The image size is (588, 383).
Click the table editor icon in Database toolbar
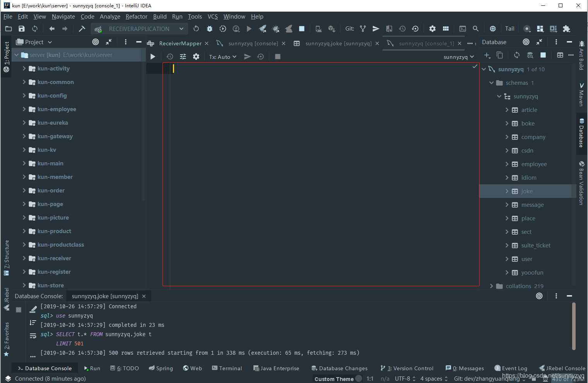[560, 55]
